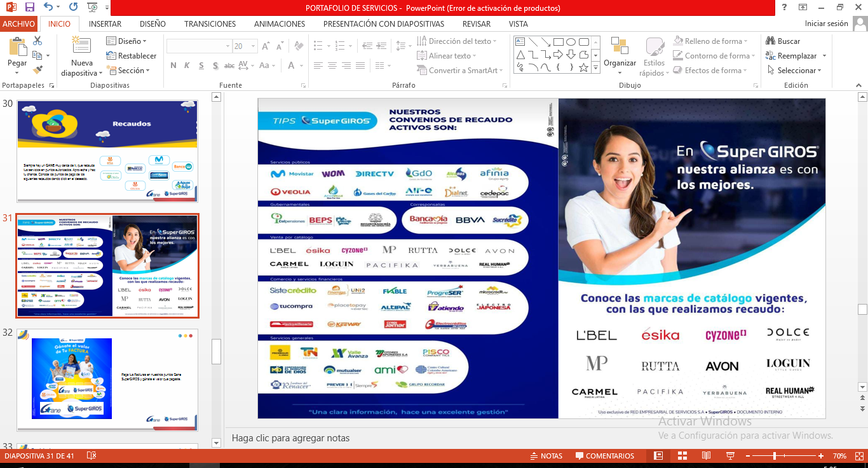Select the right arrow shape in gallery
This screenshot has width=868, height=468.
559,54
